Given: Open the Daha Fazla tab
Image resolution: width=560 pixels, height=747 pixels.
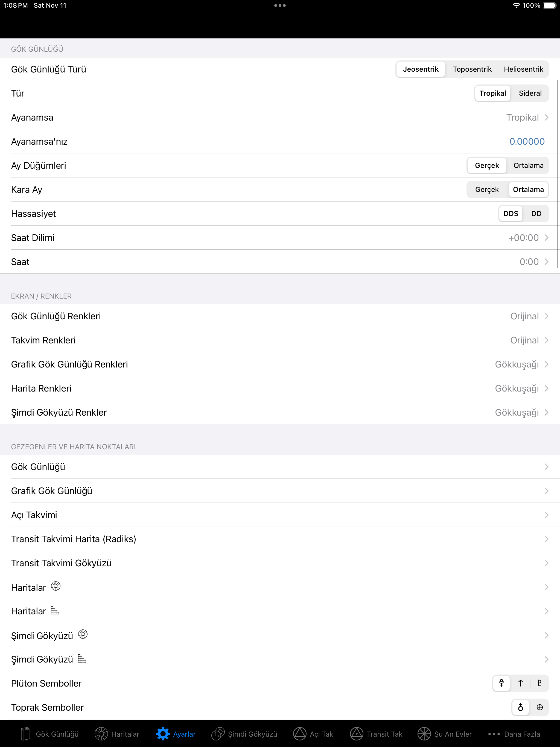Looking at the screenshot, I should (514, 734).
